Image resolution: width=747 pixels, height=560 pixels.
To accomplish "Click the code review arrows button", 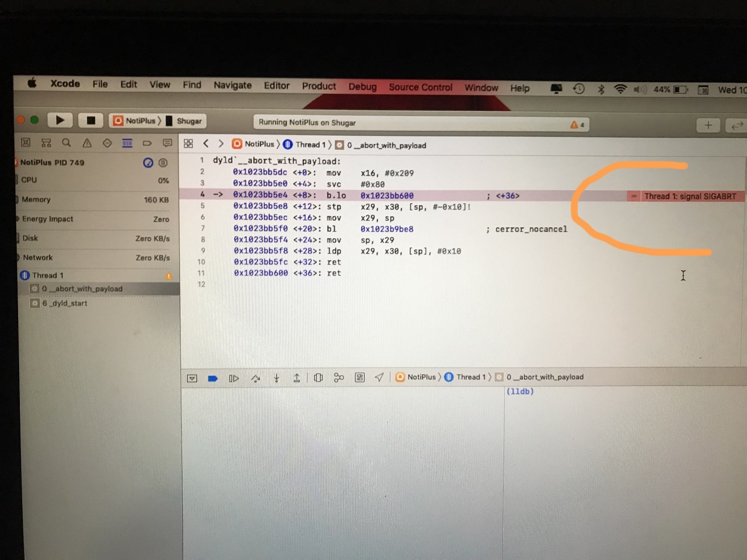I will pos(736,125).
